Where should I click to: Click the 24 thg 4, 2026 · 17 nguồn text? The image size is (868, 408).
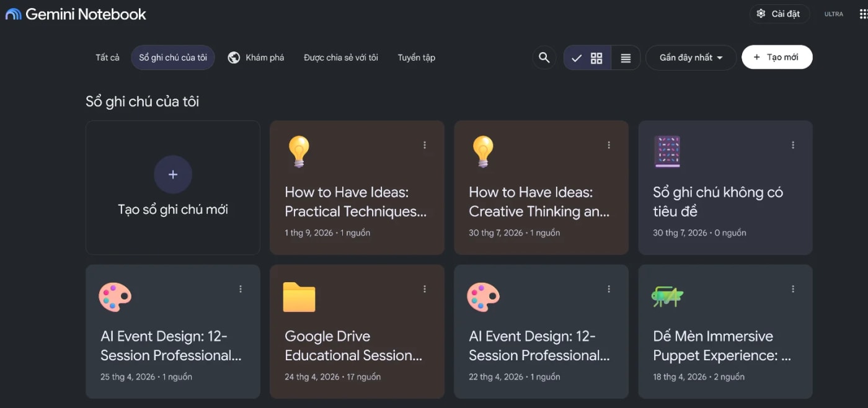coord(332,377)
